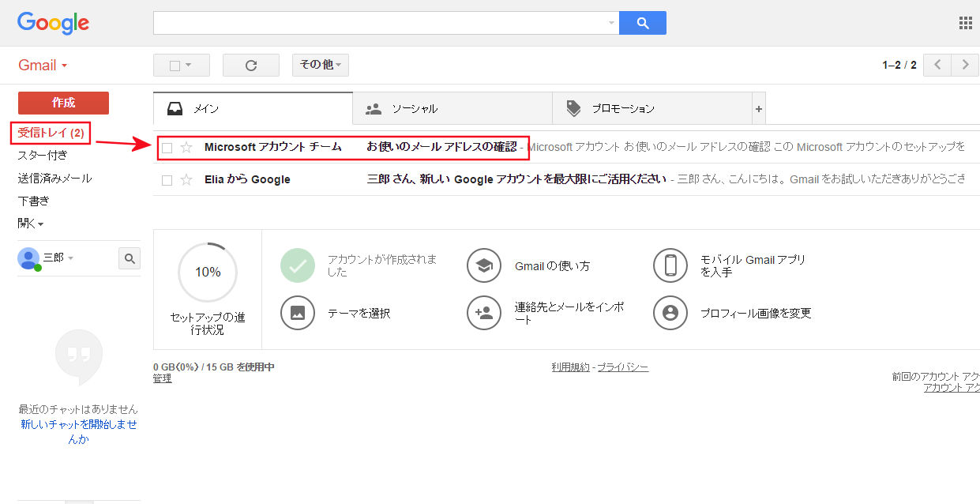This screenshot has height=504, width=980.
Task: Click the Hangouts quote bubble icon
Action: click(78, 358)
